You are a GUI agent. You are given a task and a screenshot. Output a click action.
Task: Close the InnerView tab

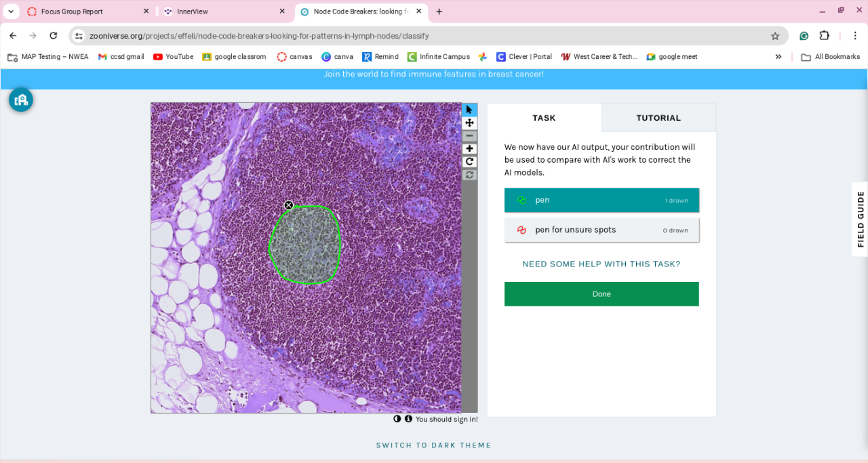pos(282,12)
